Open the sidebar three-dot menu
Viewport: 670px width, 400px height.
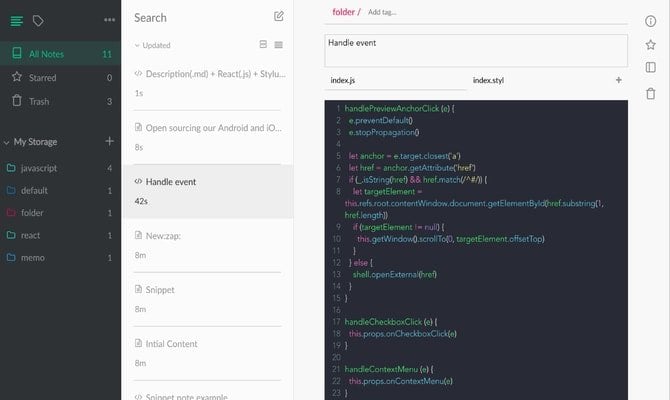tap(109, 20)
